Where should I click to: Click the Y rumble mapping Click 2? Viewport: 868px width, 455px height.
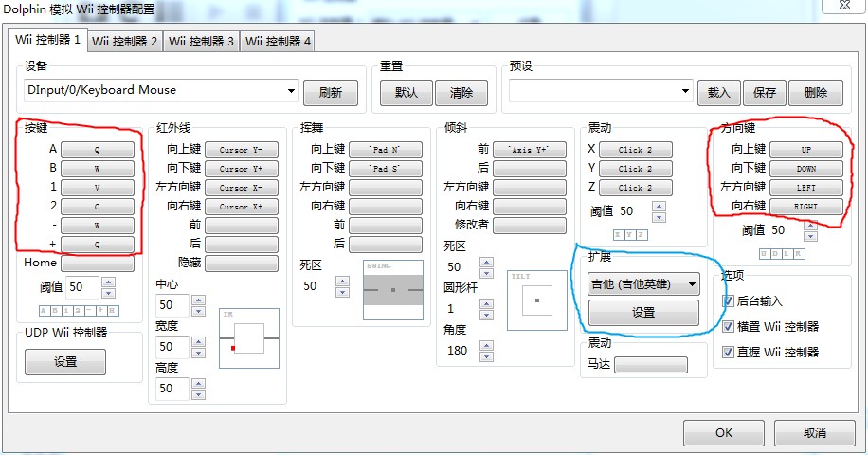pyautogui.click(x=636, y=169)
